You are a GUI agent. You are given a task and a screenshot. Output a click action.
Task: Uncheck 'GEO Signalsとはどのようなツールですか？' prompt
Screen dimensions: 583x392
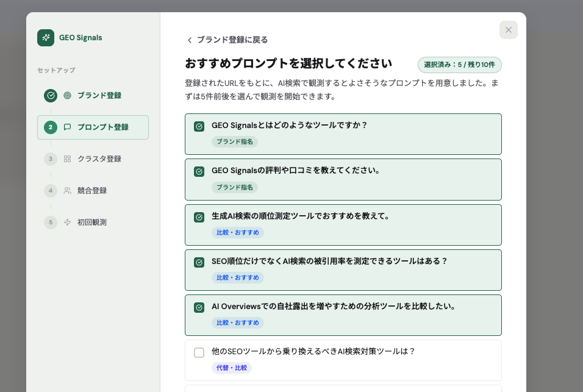click(x=199, y=126)
